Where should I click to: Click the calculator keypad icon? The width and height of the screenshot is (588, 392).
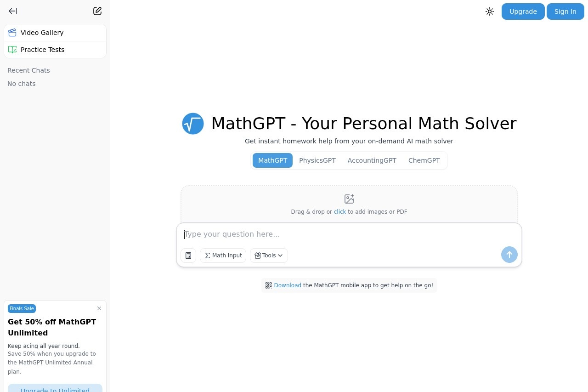click(188, 255)
